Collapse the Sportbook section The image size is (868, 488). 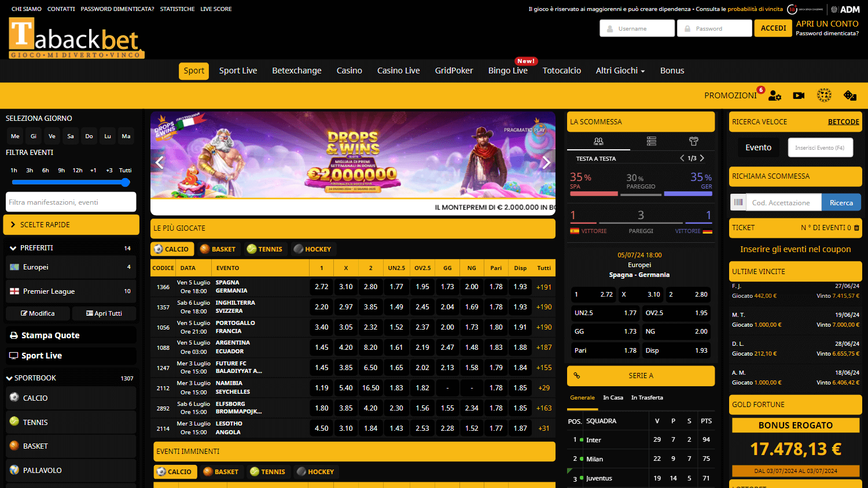click(71, 378)
